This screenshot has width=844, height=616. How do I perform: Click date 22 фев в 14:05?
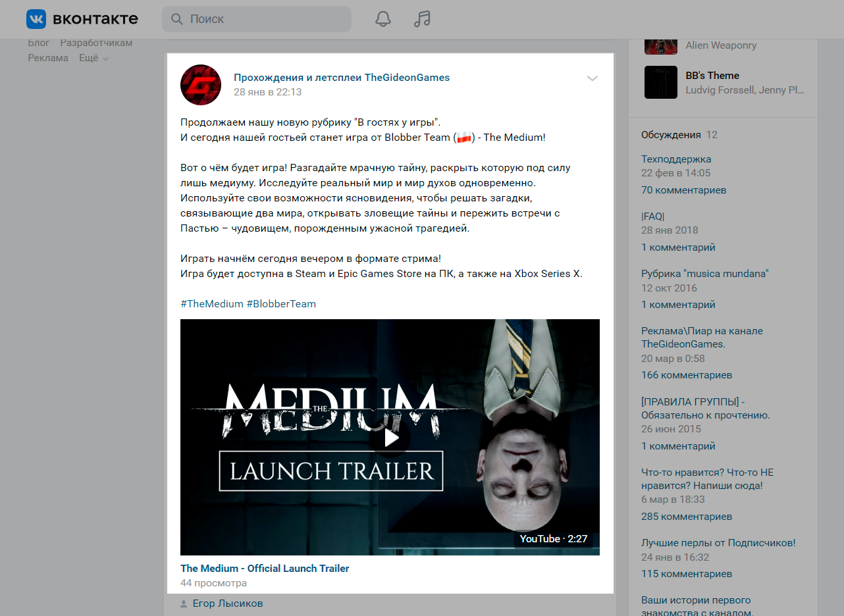(x=676, y=173)
